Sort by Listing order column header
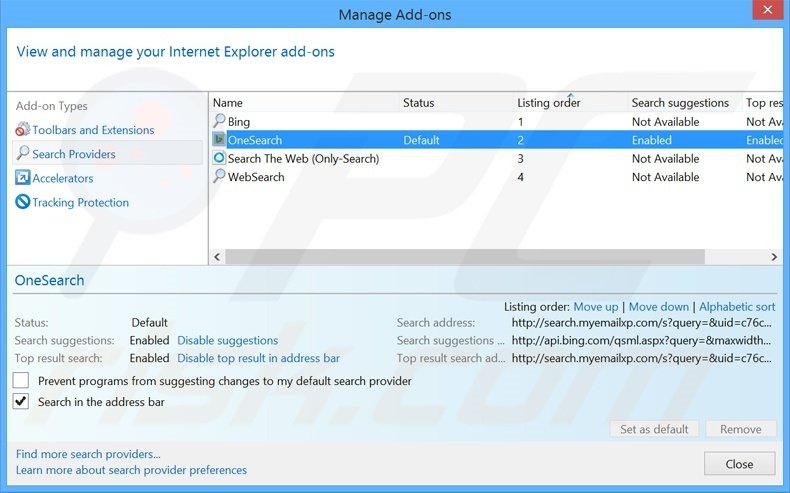This screenshot has width=790, height=493. click(570, 103)
